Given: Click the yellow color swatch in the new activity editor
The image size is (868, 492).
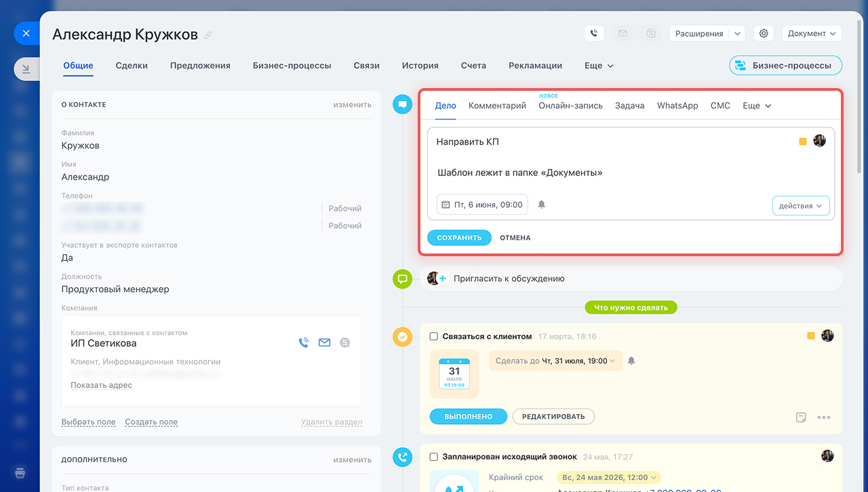Looking at the screenshot, I should [803, 142].
